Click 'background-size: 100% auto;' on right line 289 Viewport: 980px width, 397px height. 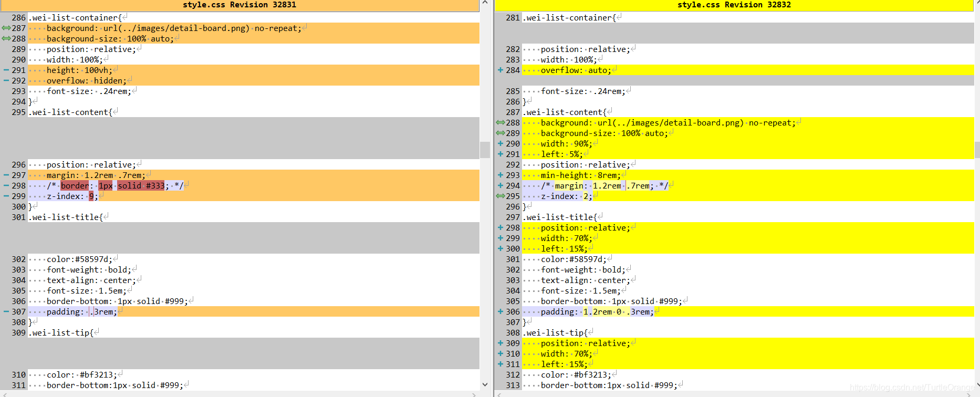tap(604, 133)
